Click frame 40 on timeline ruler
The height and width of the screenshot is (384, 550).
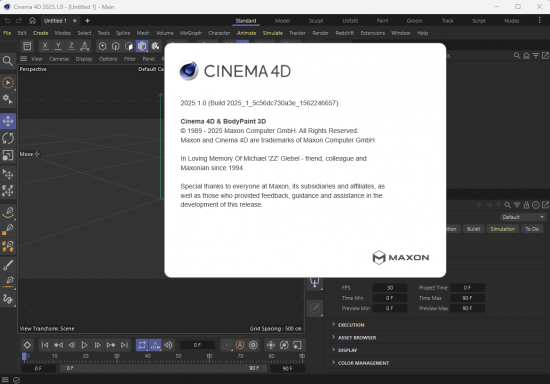coord(148,356)
